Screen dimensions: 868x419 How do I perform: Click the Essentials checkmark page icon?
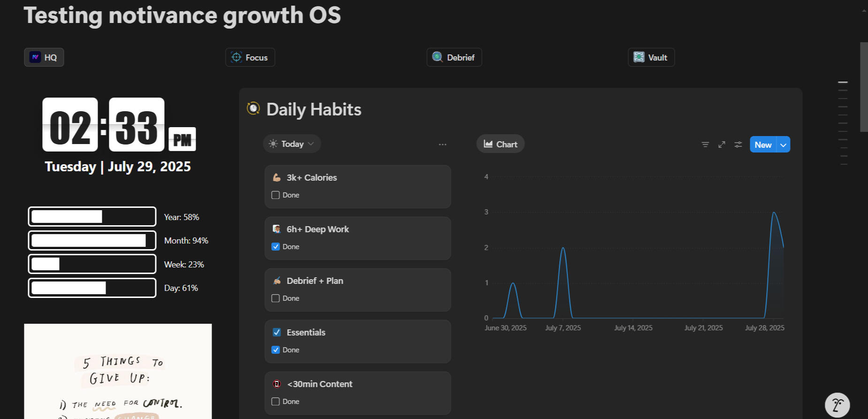[277, 332]
